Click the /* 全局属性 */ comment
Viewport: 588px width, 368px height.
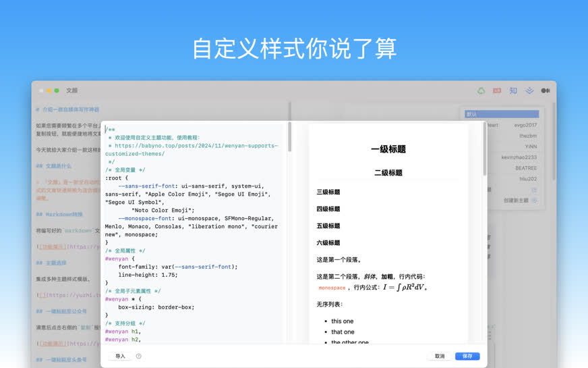(x=125, y=251)
